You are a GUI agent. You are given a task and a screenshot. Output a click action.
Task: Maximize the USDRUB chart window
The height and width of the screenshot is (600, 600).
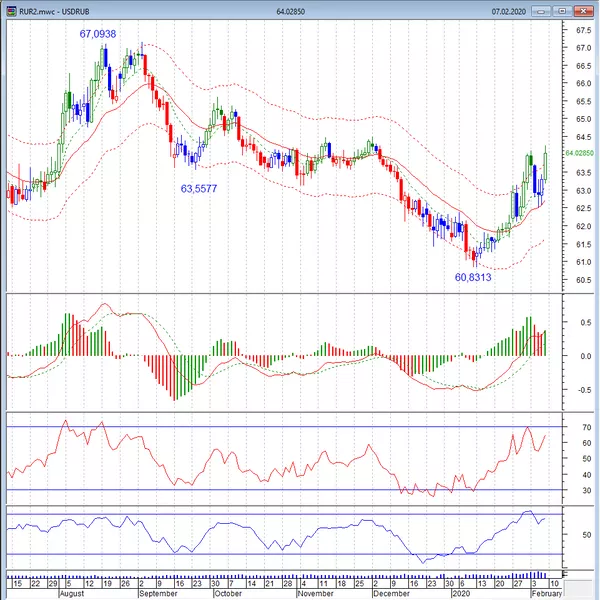click(x=562, y=11)
